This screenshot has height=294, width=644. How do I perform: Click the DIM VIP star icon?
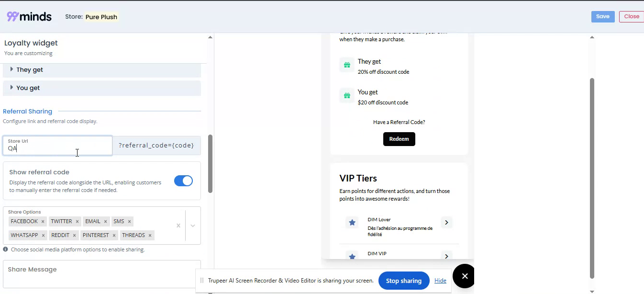tap(352, 256)
